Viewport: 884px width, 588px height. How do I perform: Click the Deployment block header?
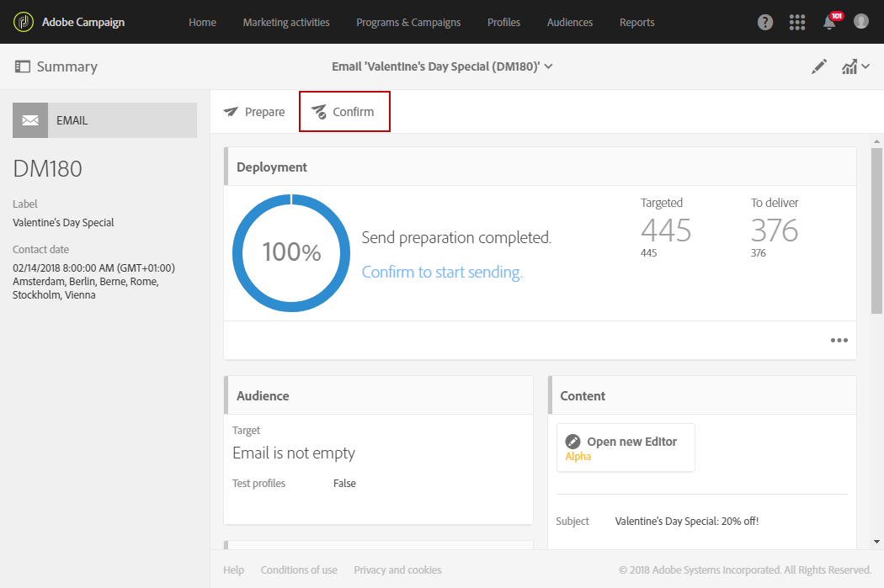tap(541, 167)
